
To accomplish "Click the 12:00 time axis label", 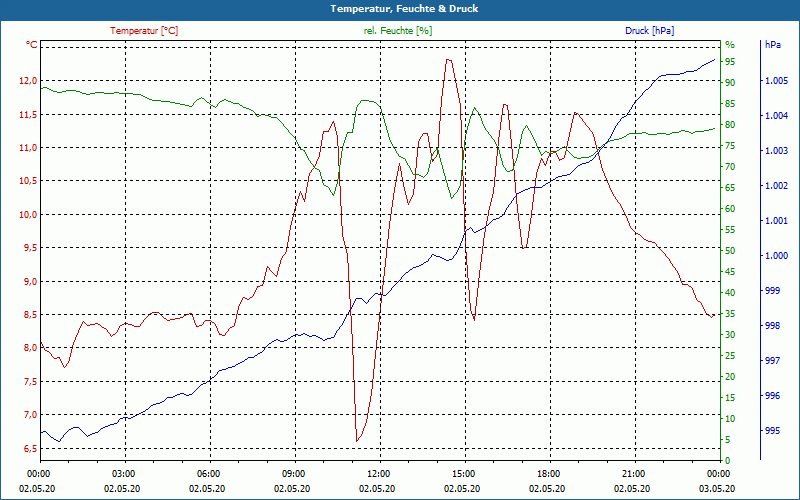I will 380,473.
